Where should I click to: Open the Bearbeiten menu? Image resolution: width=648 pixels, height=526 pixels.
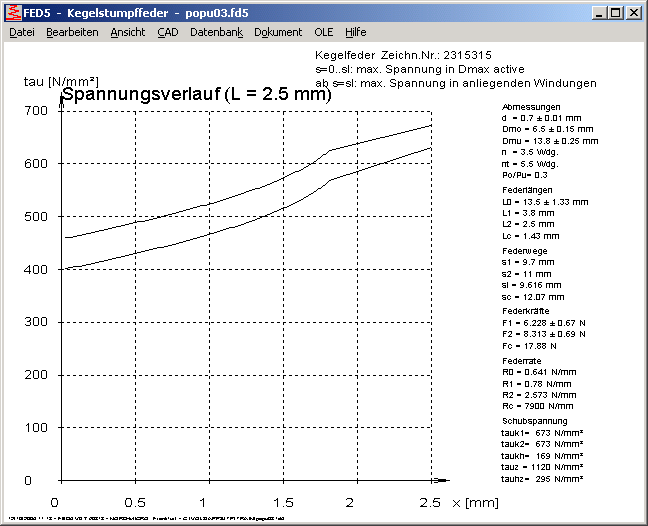point(72,32)
